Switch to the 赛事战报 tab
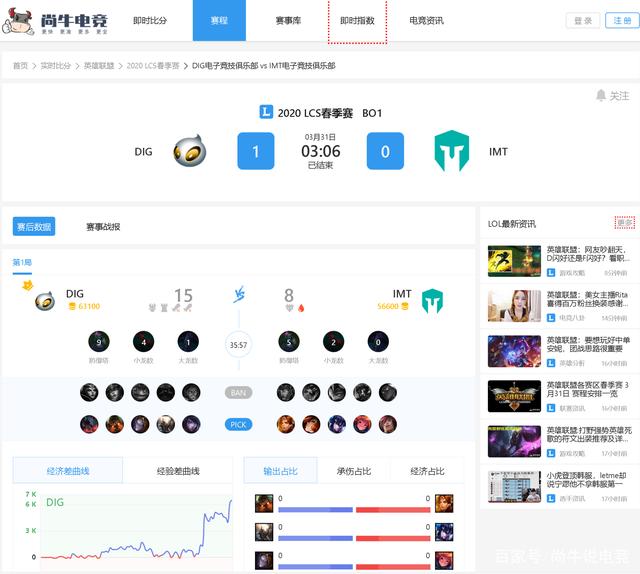Image resolution: width=640 pixels, height=574 pixels. coord(103,227)
